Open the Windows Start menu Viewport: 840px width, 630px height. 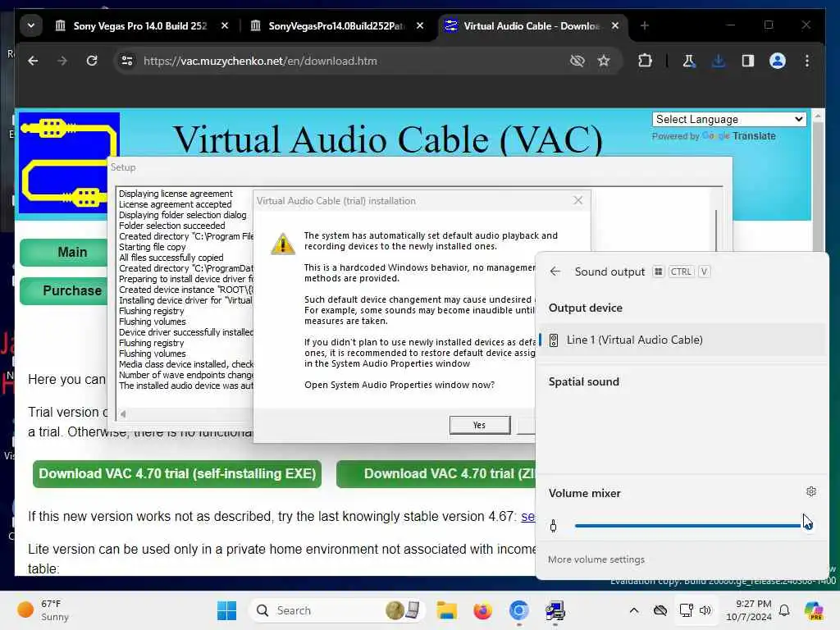tap(226, 610)
